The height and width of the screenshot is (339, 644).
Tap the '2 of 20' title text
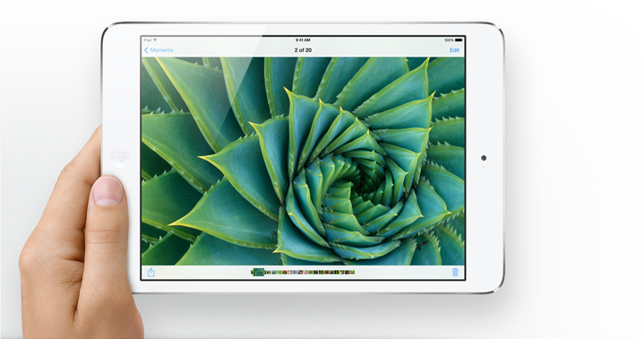(303, 50)
